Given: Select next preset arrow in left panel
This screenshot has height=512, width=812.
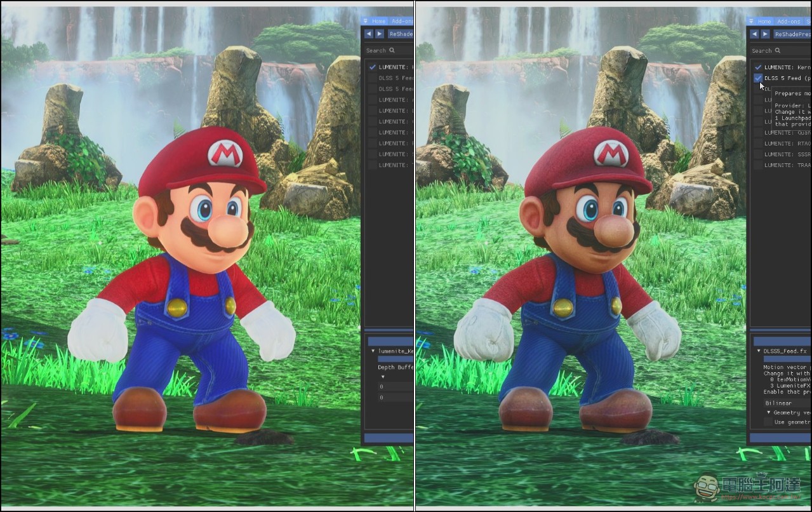Looking at the screenshot, I should [x=379, y=34].
